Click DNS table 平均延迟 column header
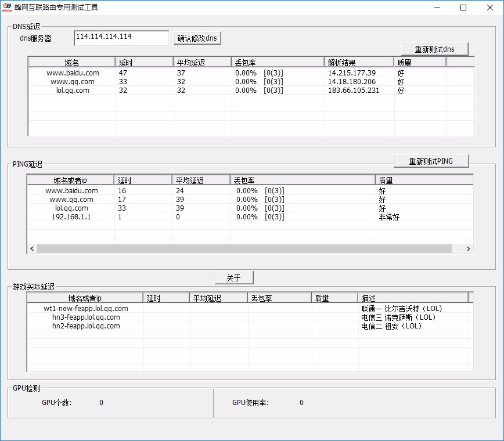Viewport: 504px width, 441px height. (x=202, y=62)
